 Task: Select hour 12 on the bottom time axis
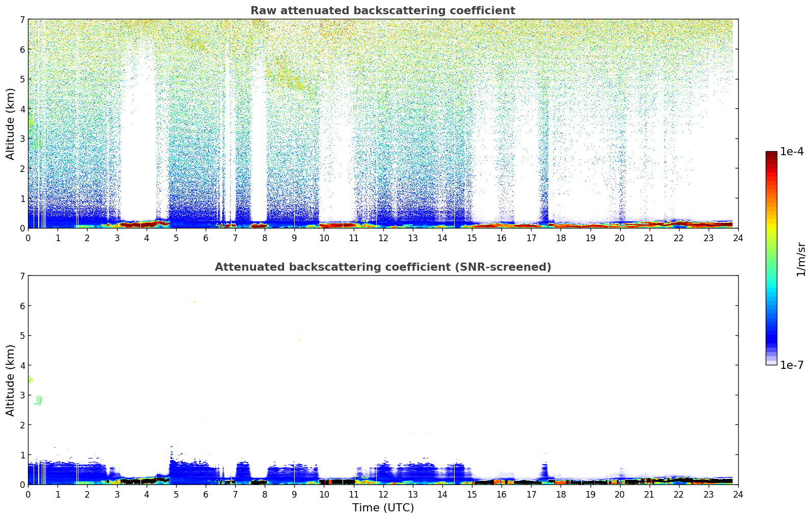[x=383, y=495]
